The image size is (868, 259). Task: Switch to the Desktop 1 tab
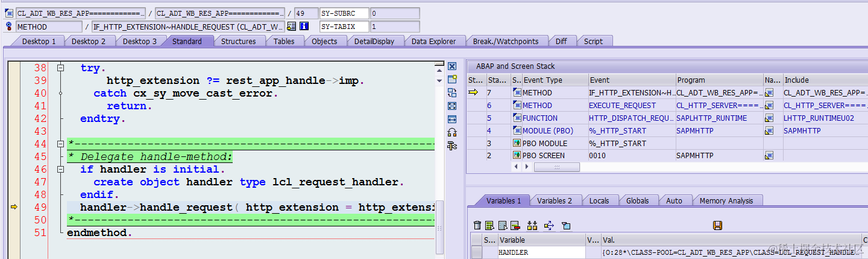click(39, 41)
